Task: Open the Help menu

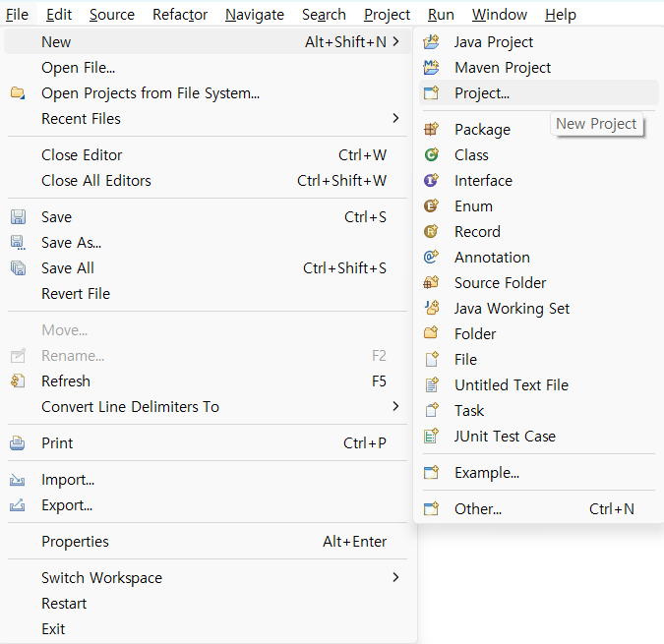Action: tap(561, 15)
